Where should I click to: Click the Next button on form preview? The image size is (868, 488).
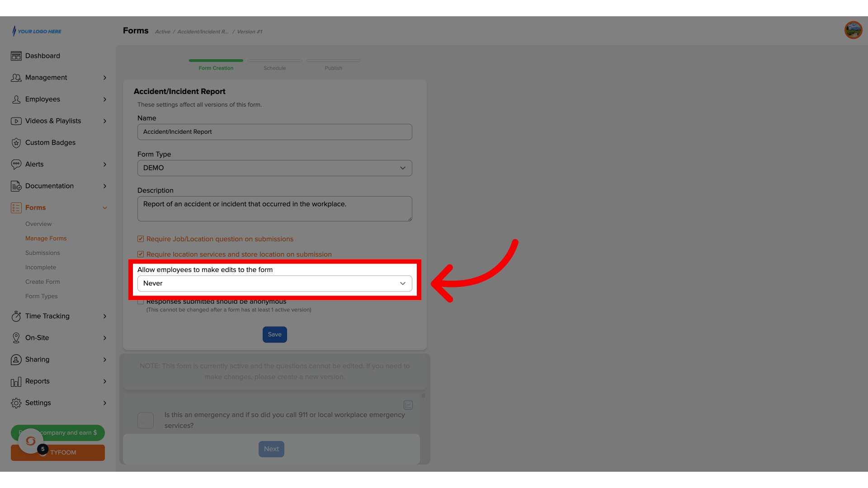click(x=271, y=449)
